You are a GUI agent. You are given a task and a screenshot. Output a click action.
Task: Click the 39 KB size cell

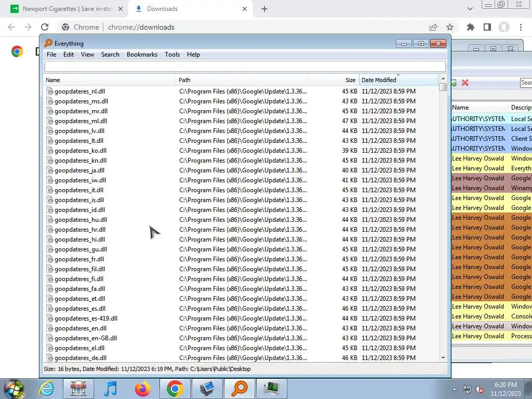coord(350,150)
